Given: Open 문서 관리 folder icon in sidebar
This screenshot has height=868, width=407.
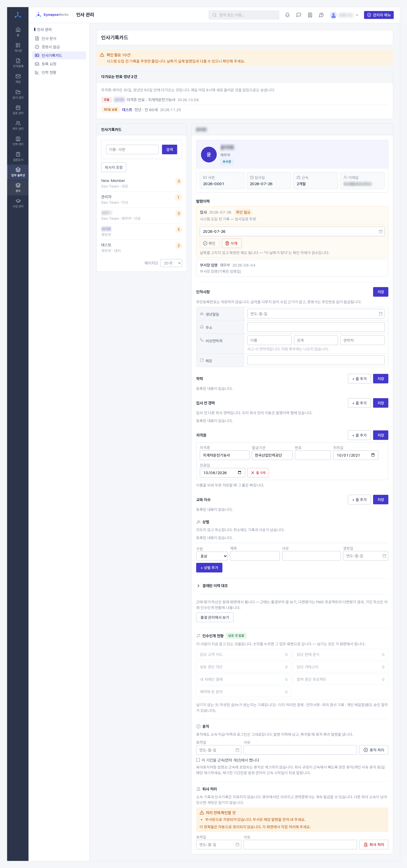Looking at the screenshot, I should coord(18,94).
